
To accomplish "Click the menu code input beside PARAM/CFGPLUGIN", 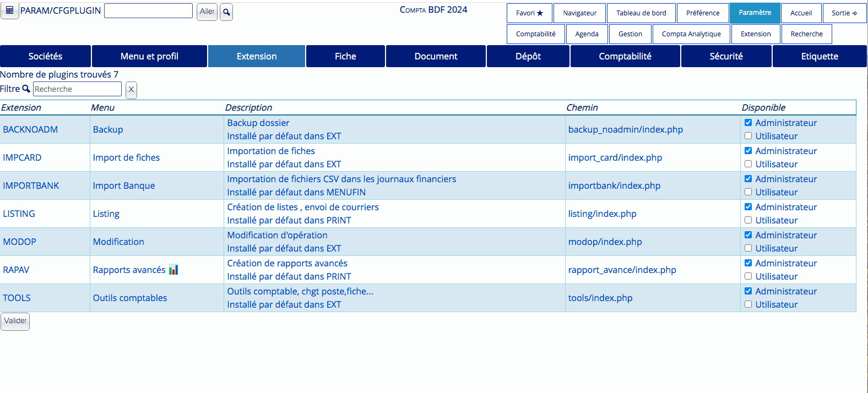I will 148,11.
